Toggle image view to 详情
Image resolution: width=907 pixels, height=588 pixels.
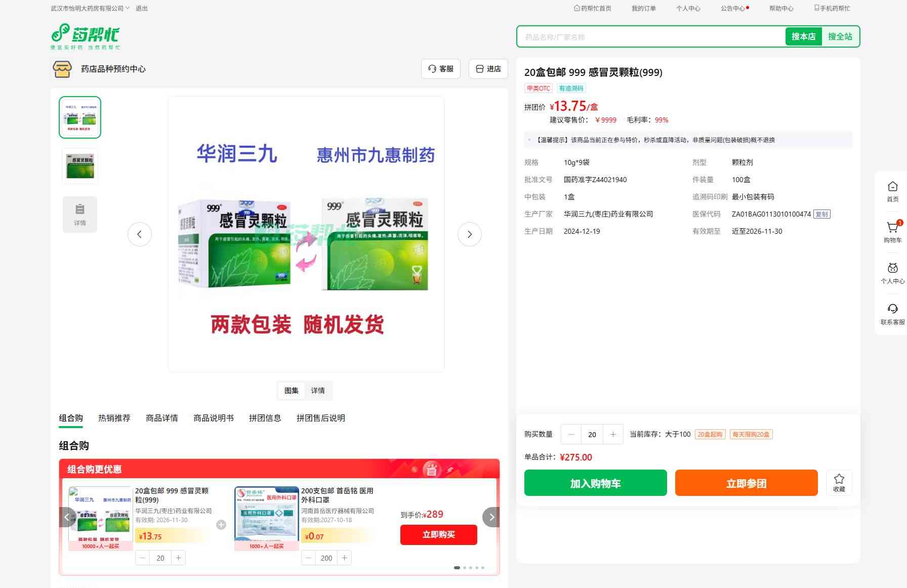click(318, 391)
